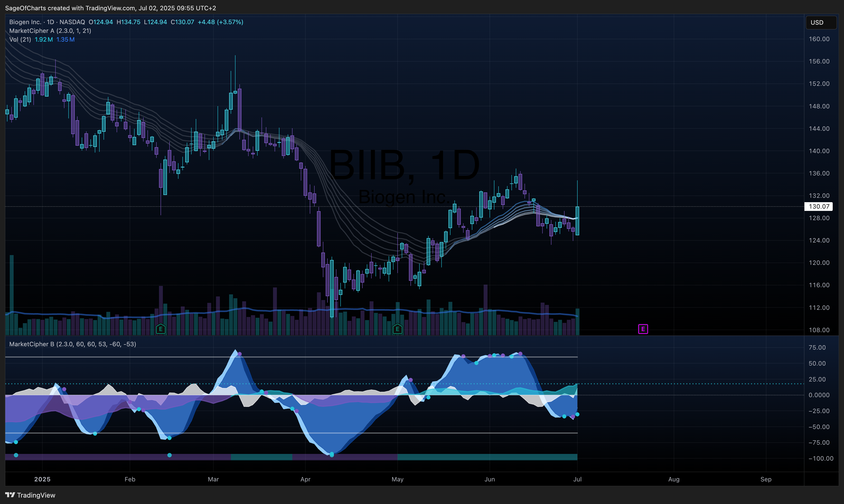844x504 pixels.
Task: Click the current price label 130.07
Action: point(819,207)
